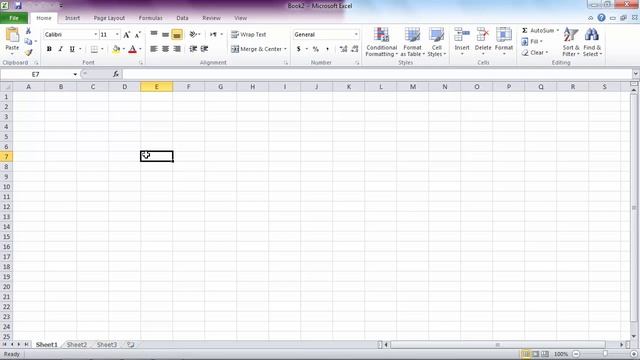Switch to Page Break Preview in status bar
The height and width of the screenshot is (360, 640).
click(x=545, y=354)
